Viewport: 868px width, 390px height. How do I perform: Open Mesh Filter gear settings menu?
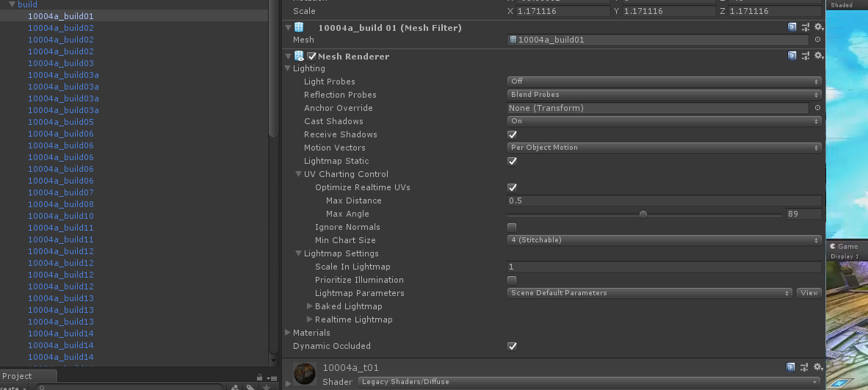coord(819,27)
